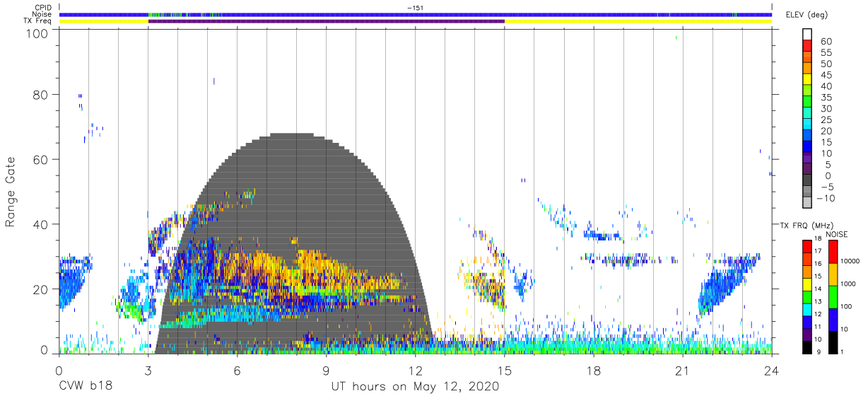
Task: Click the blue Noise bar at top
Action: (x=416, y=14)
